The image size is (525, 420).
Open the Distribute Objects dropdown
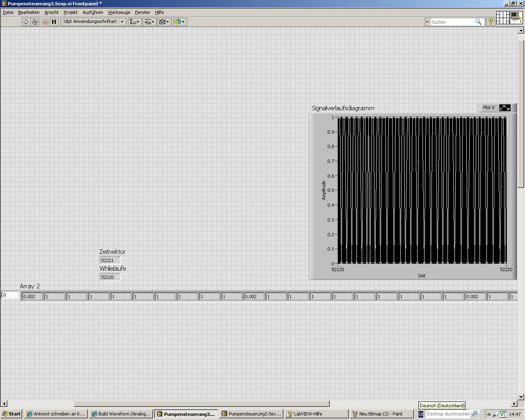(x=149, y=22)
